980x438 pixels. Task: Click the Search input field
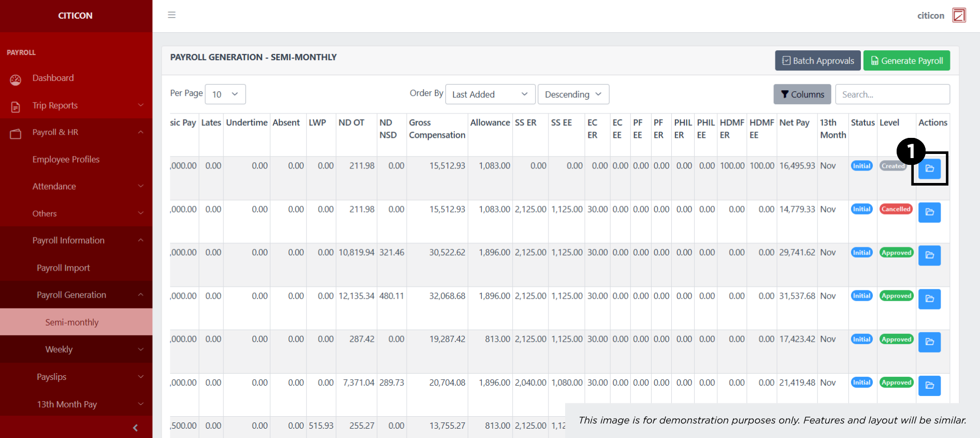point(892,94)
